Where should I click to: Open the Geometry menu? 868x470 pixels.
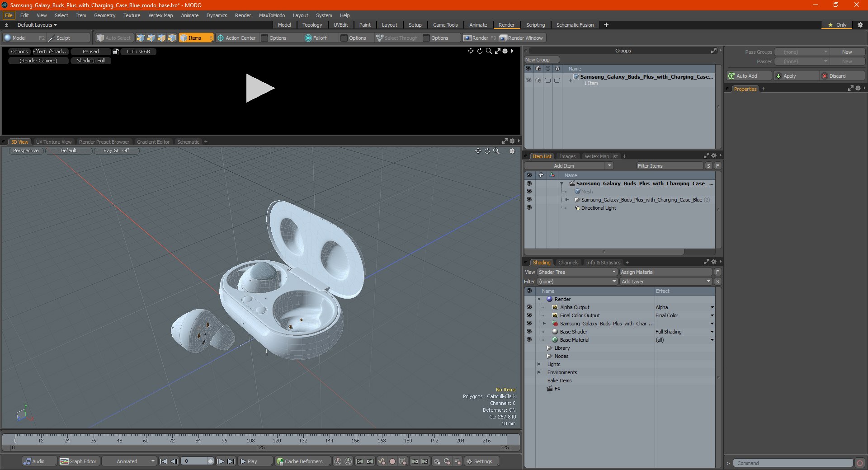104,15
